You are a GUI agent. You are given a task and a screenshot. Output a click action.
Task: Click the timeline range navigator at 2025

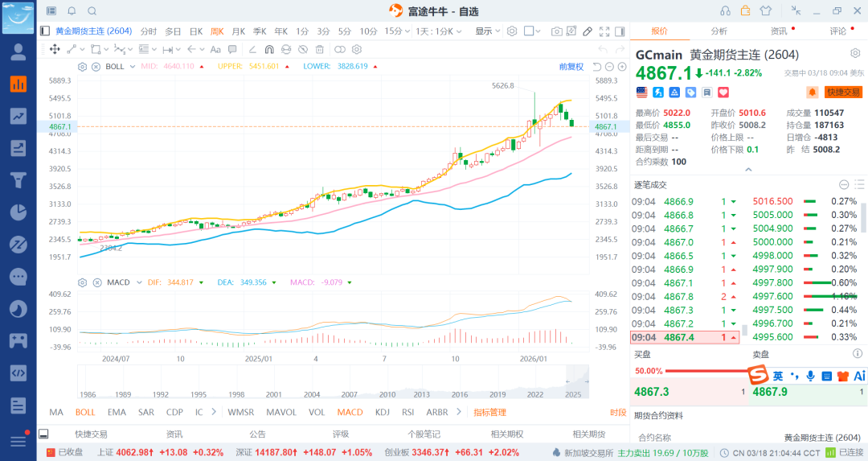pyautogui.click(x=573, y=381)
